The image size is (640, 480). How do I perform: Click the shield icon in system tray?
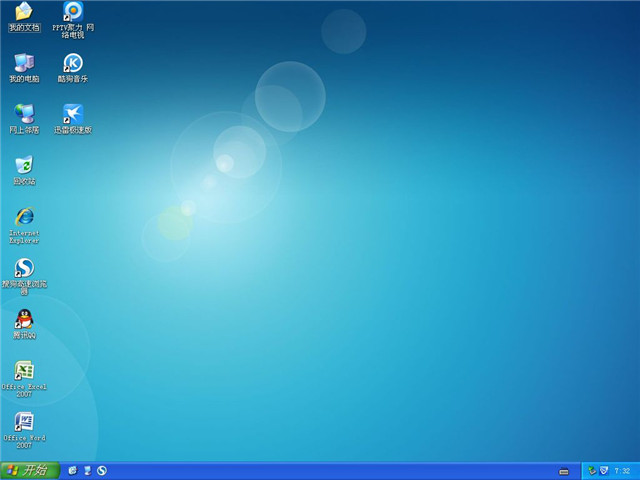coord(603,470)
